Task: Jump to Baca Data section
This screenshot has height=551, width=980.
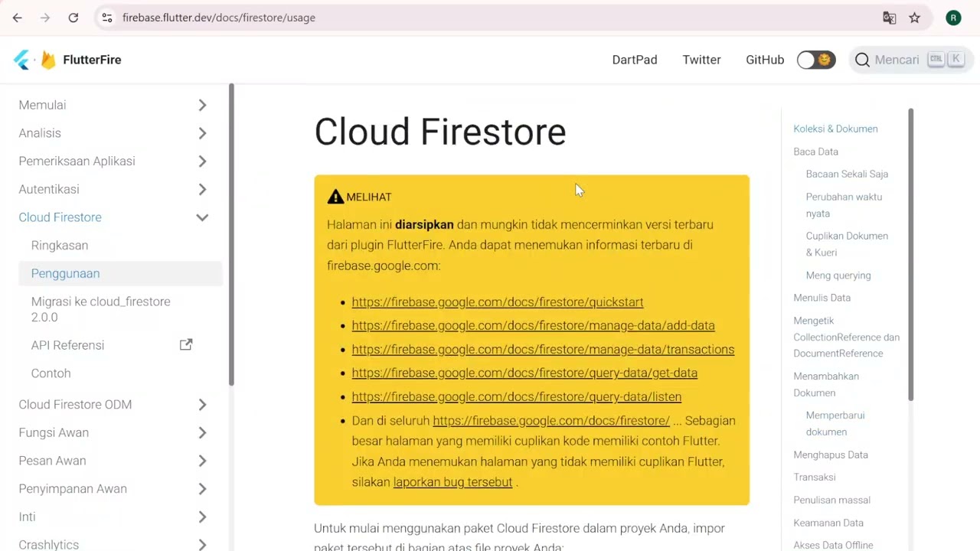Action: point(815,152)
